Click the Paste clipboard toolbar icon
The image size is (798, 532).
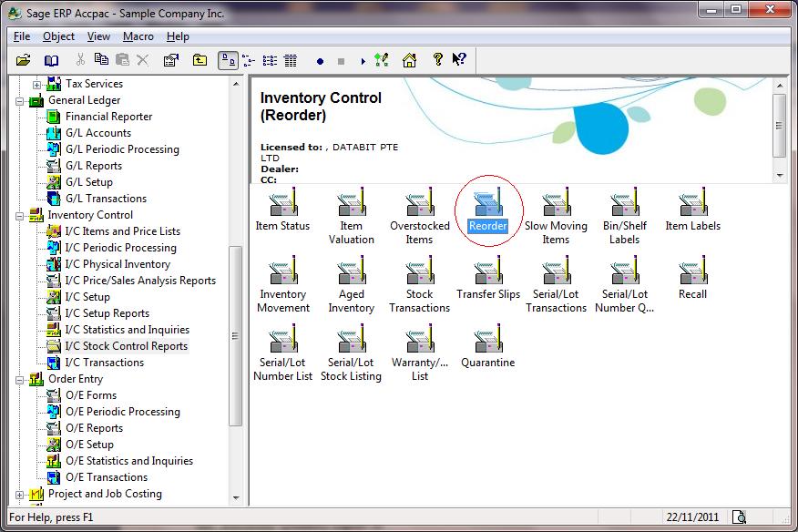pos(122,59)
